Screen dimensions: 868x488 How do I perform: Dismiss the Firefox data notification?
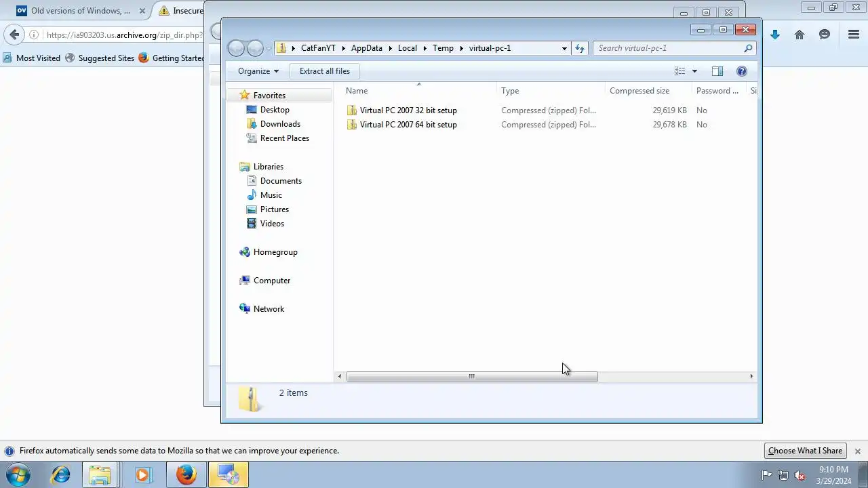(x=857, y=451)
